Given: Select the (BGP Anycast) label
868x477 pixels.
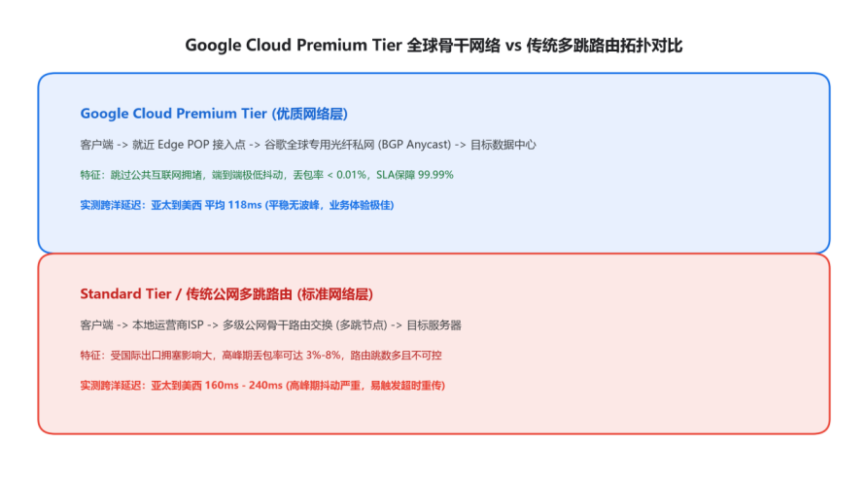Looking at the screenshot, I should [x=415, y=145].
